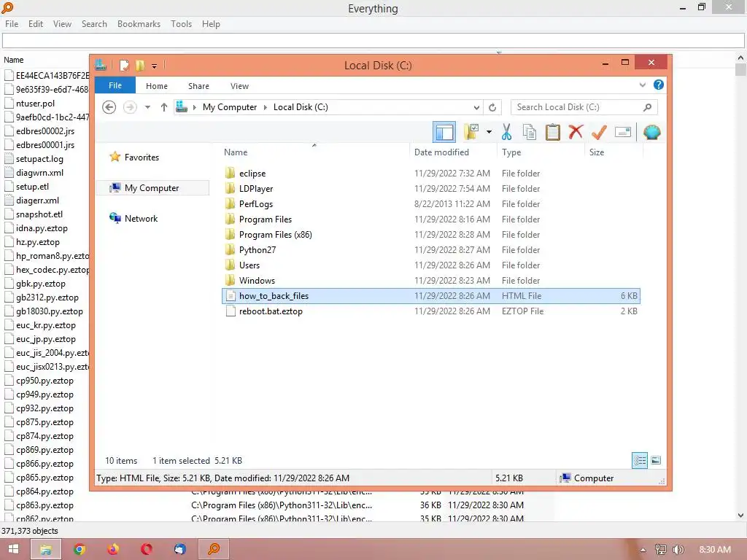Select the PerfLogs folder
This screenshot has width=747, height=560.
[256, 204]
